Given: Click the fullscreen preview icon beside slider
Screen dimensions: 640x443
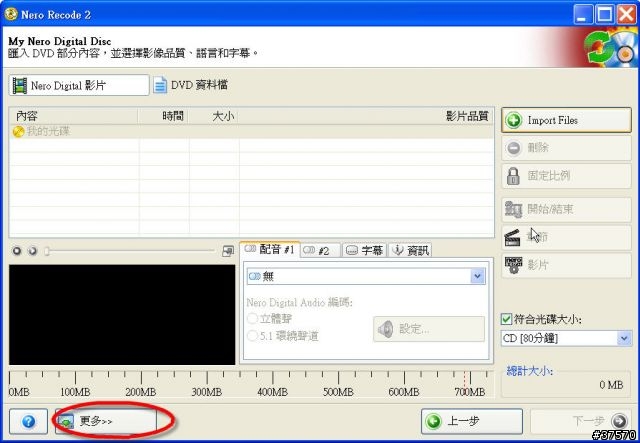Looking at the screenshot, I should (228, 251).
